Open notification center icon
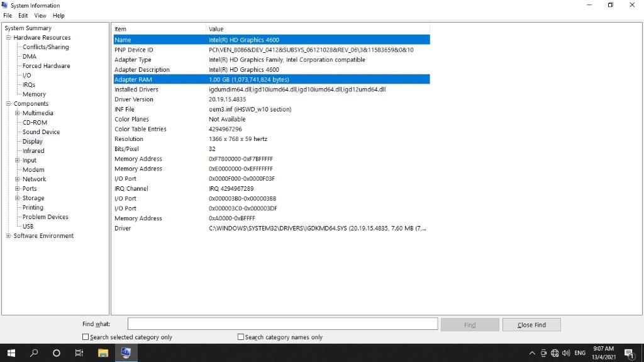Viewport: 644px width, 362px height. [629, 353]
